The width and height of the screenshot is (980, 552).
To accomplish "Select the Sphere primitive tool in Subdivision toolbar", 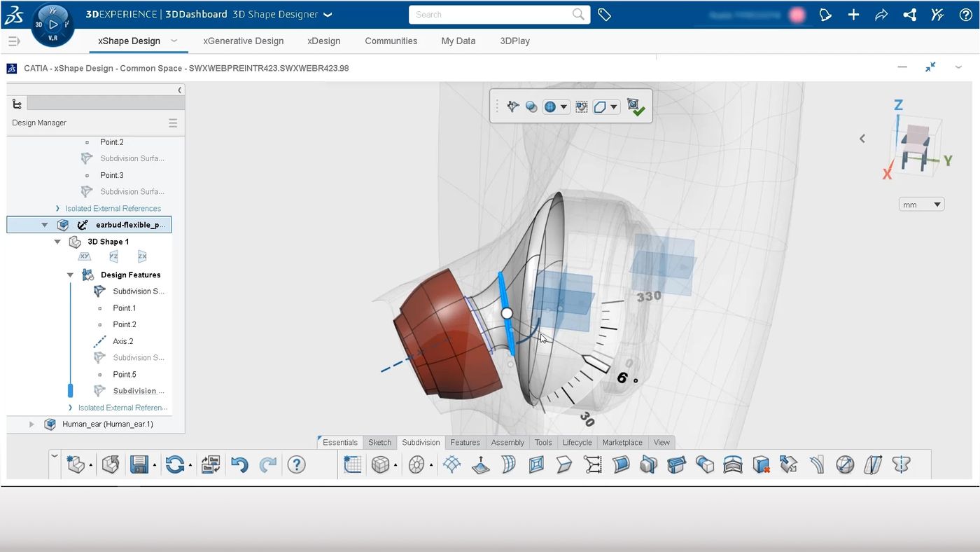I will (x=417, y=464).
